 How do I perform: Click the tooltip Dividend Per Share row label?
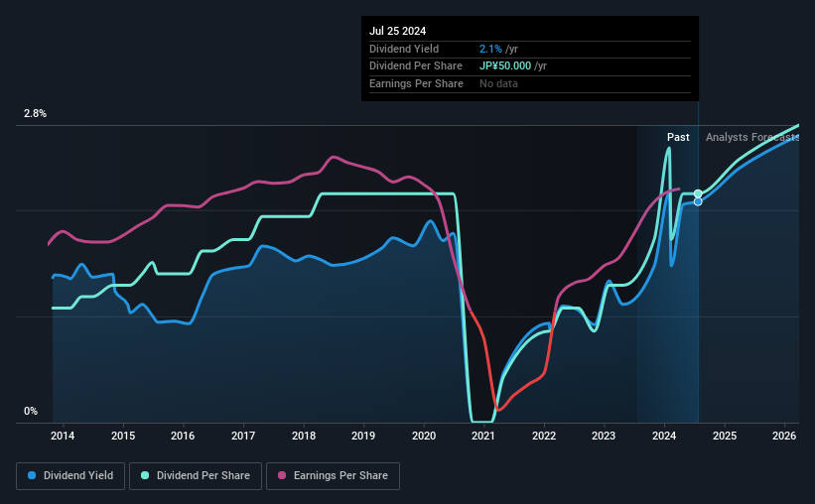pos(416,66)
